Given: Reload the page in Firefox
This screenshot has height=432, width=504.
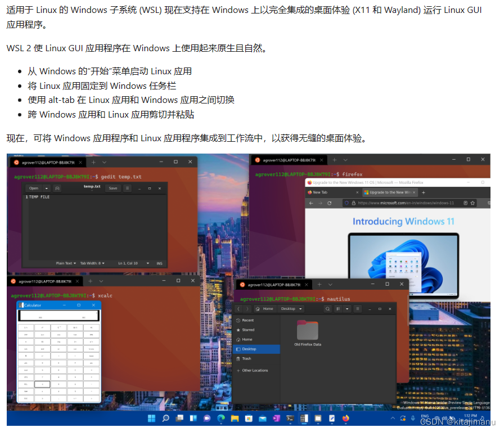Looking at the screenshot, I should (330, 203).
